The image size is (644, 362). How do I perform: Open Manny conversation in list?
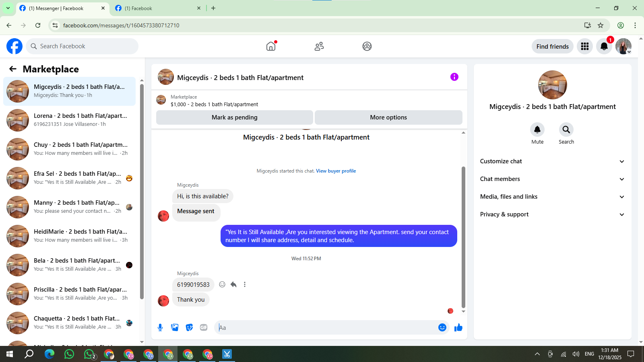pos(69,207)
